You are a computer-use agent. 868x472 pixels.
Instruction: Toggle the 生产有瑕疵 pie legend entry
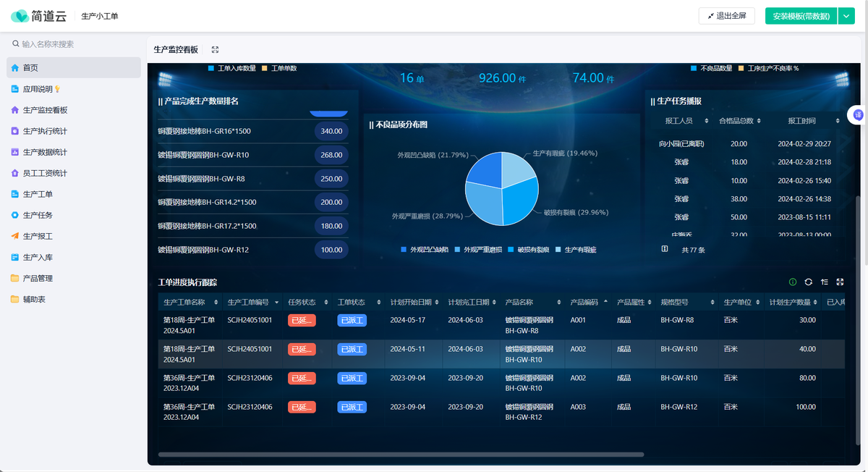(576, 249)
